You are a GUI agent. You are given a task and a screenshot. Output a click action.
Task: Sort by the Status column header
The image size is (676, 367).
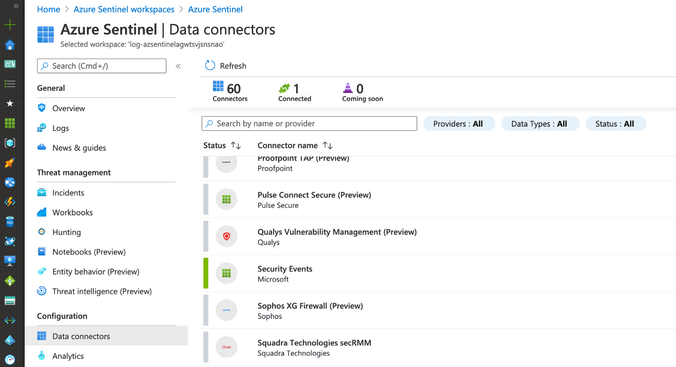[222, 145]
